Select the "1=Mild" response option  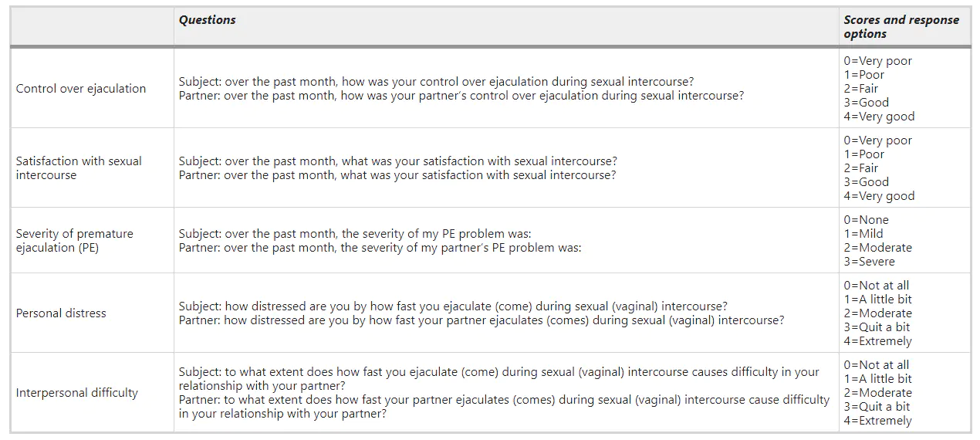click(863, 234)
